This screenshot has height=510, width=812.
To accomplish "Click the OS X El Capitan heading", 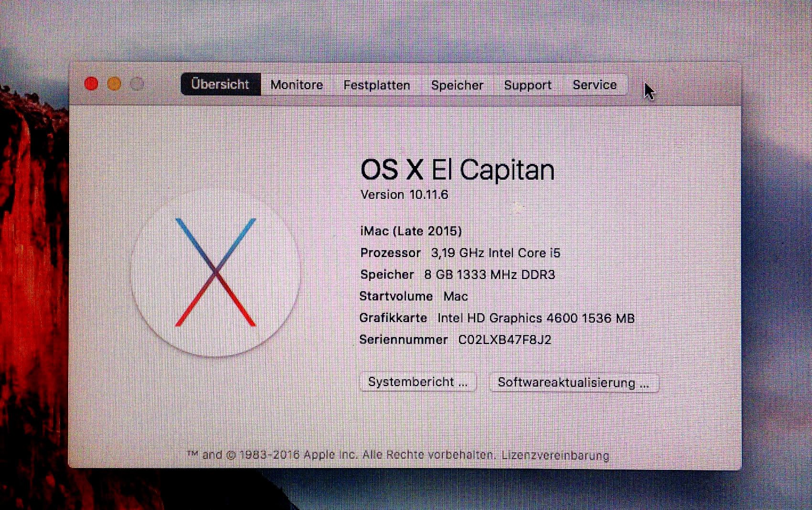I will coord(458,170).
